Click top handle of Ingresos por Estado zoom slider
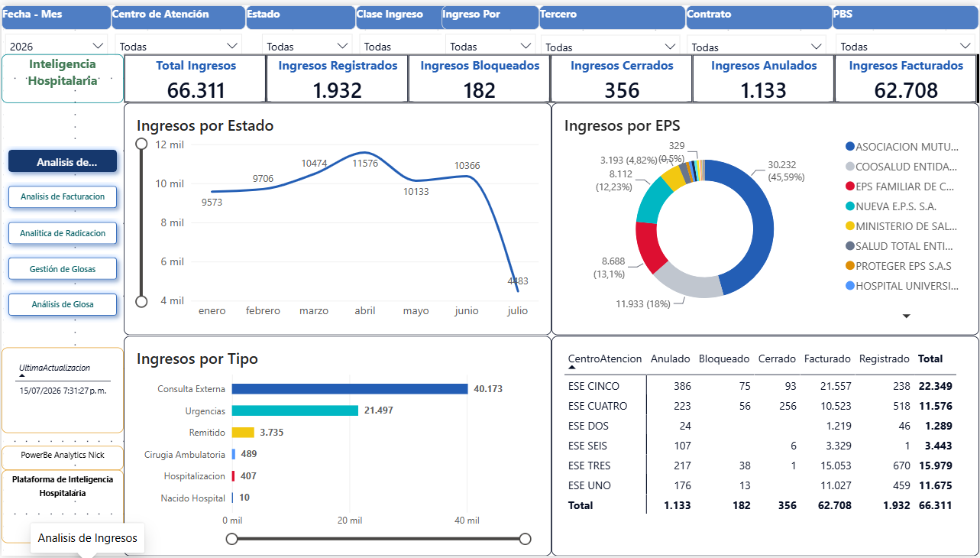Viewport: 980px width, 558px height. click(x=141, y=144)
